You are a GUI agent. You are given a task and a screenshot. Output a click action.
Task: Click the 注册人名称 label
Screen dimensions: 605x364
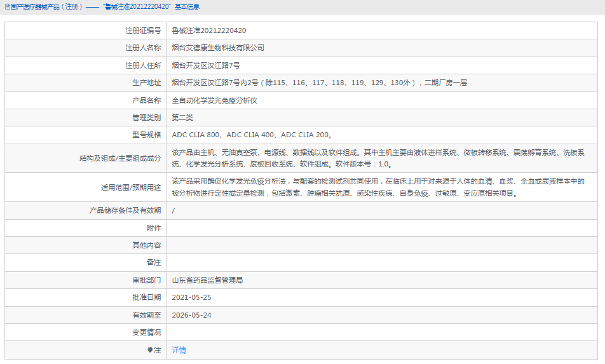coord(143,48)
